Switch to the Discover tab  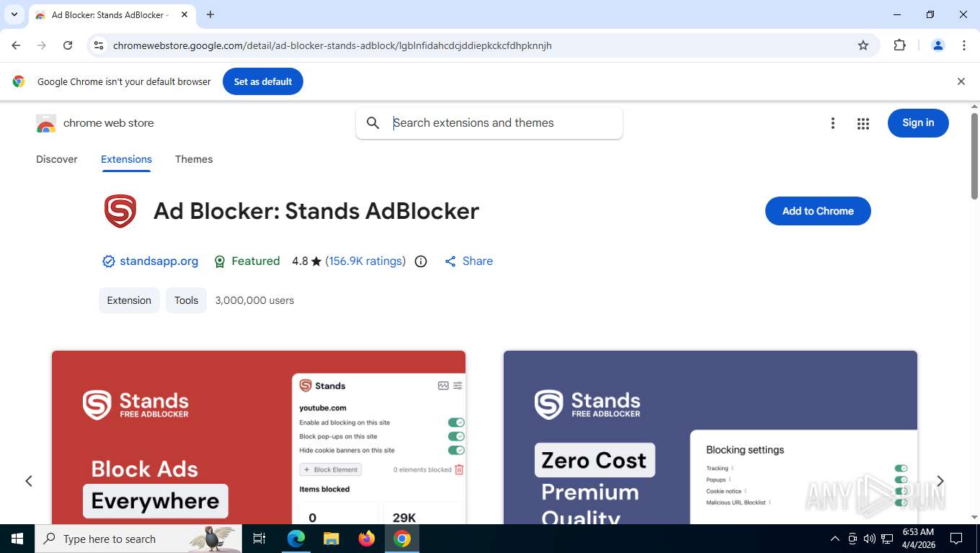(x=57, y=159)
